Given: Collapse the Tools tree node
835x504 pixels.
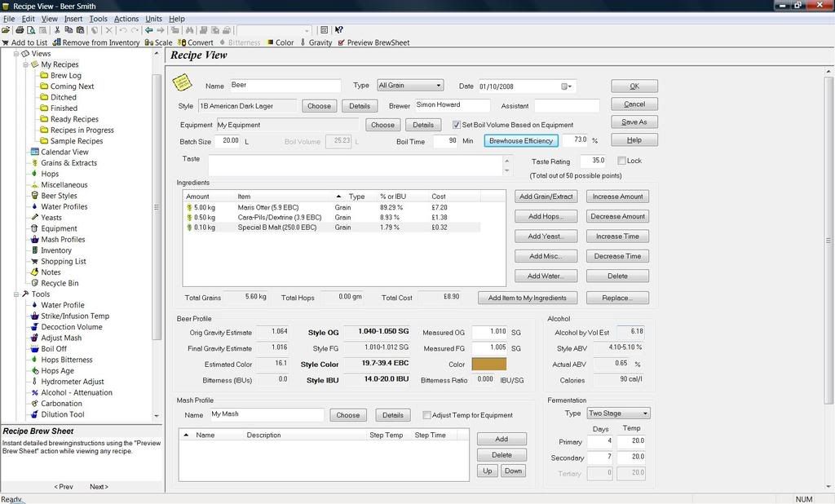Looking at the screenshot, I should pos(16,294).
